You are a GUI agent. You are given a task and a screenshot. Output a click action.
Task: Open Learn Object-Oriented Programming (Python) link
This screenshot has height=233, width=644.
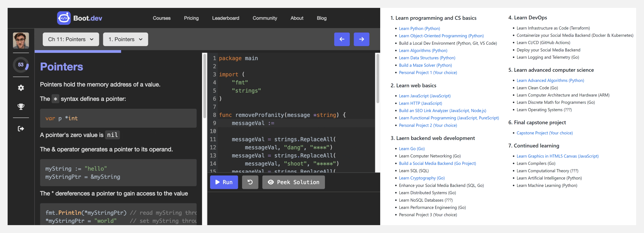[x=441, y=36]
